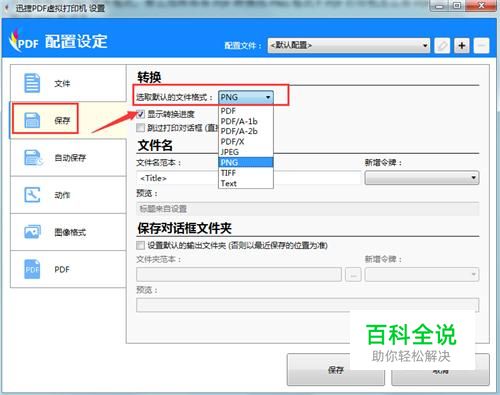Minimize the settings window
Viewport: 500px width, 395px height.
[439, 6]
